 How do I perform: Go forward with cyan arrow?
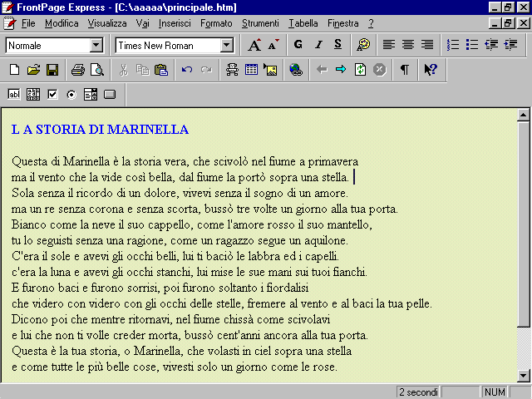[x=341, y=70]
